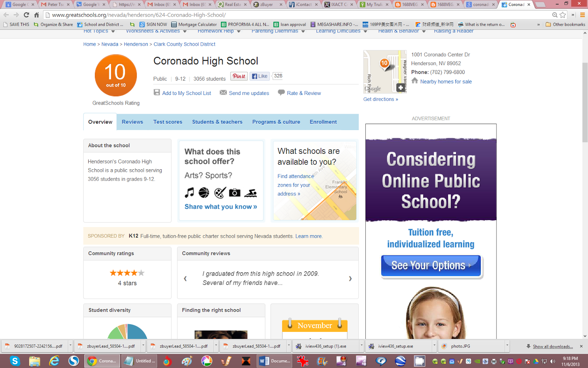The width and height of the screenshot is (588, 368).
Task: Open the photo.JPG download options arrow
Action: click(507, 346)
